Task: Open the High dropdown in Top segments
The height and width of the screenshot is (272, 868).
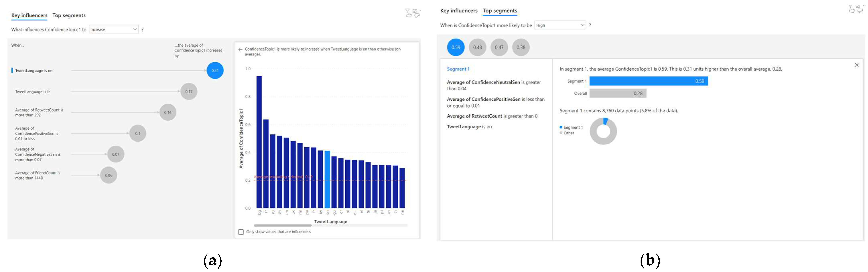Action: click(560, 25)
